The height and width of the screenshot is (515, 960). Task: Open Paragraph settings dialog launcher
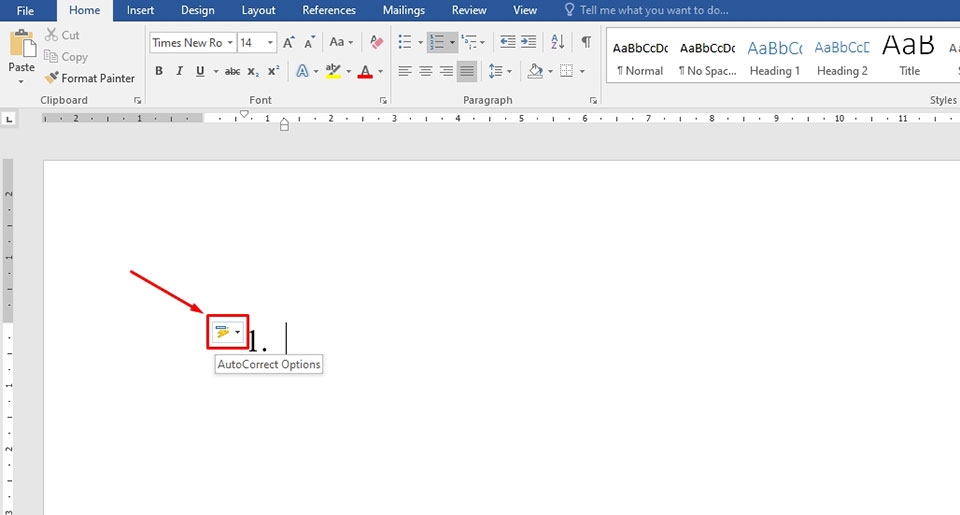593,100
